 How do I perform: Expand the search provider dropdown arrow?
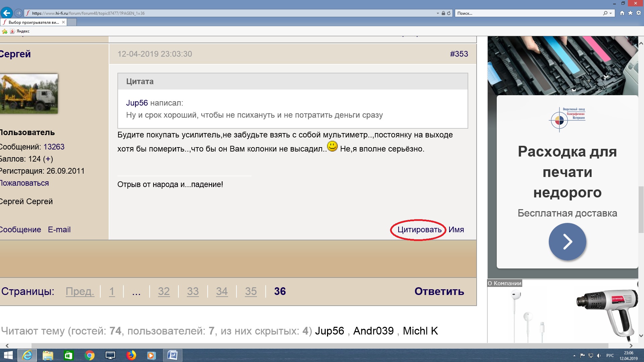[610, 13]
